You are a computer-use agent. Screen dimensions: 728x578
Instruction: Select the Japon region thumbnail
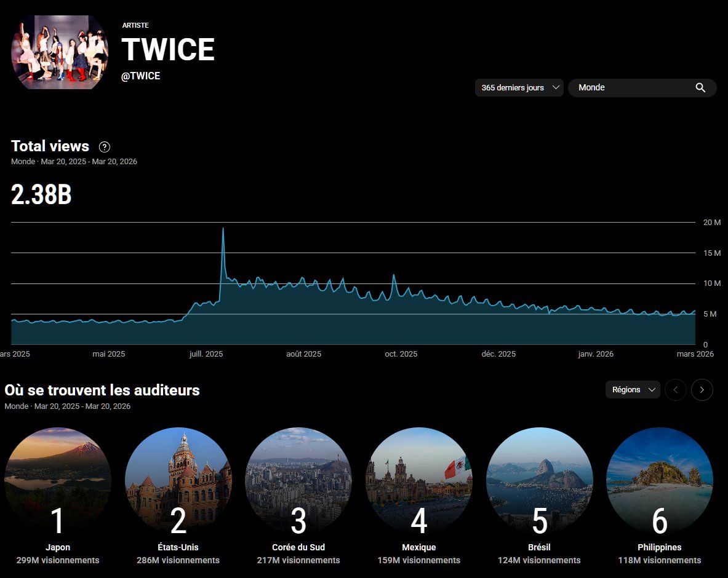click(58, 481)
